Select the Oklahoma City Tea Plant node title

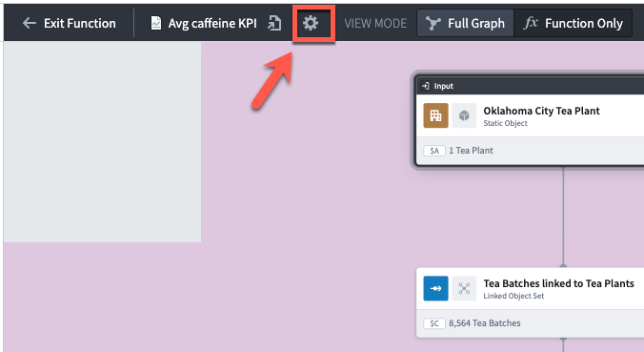[541, 111]
